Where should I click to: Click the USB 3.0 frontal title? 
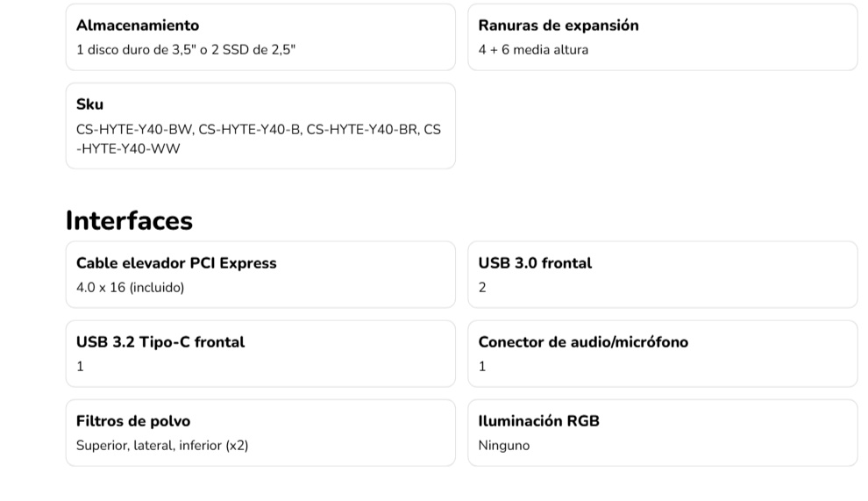535,263
